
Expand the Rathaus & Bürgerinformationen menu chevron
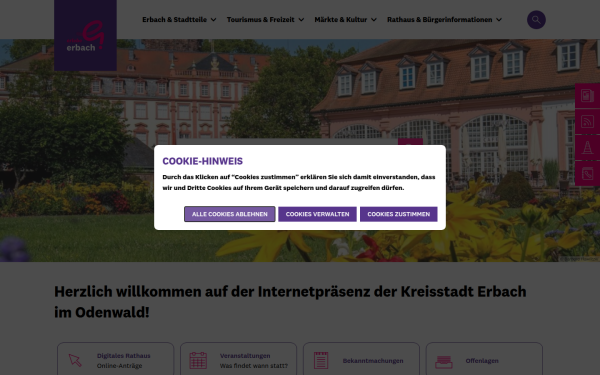pos(499,20)
